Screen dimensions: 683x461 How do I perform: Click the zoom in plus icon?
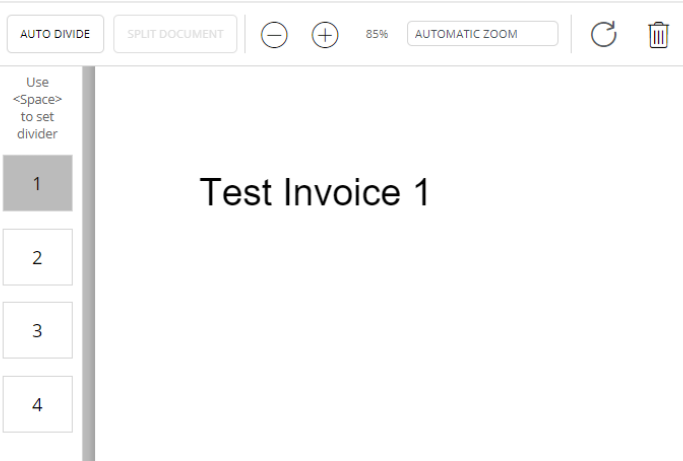point(325,35)
